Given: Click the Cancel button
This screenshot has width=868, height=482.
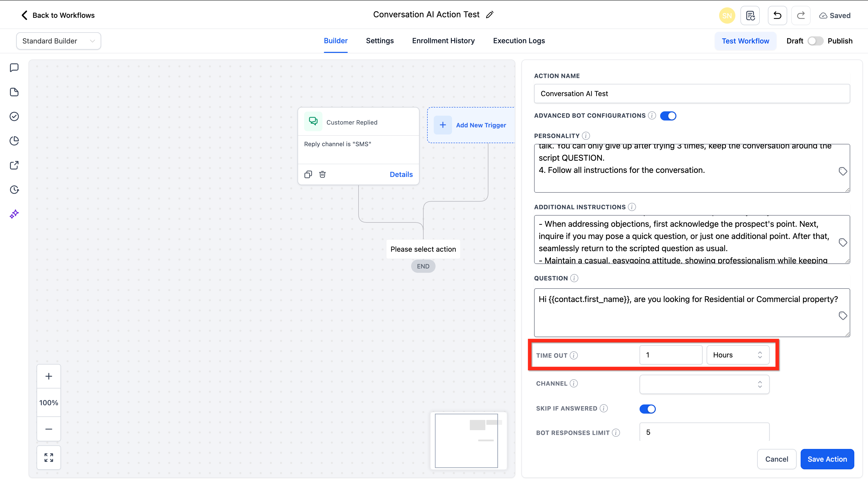Looking at the screenshot, I should (x=776, y=459).
